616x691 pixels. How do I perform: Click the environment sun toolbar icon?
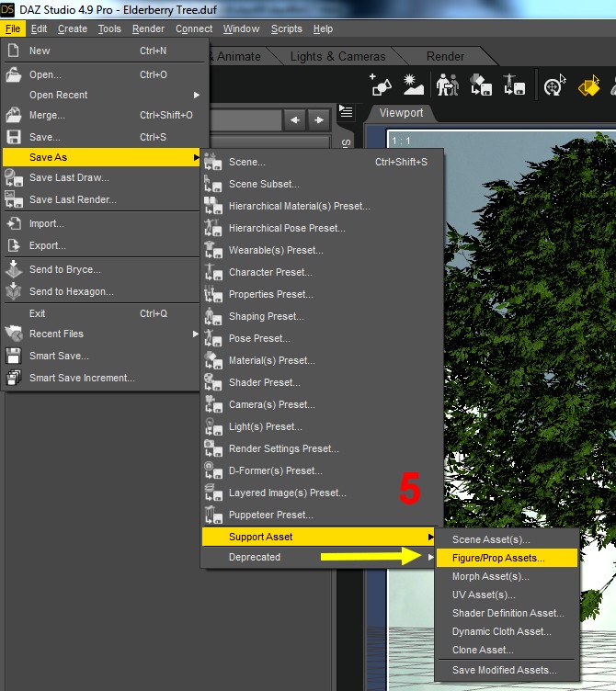(413, 85)
